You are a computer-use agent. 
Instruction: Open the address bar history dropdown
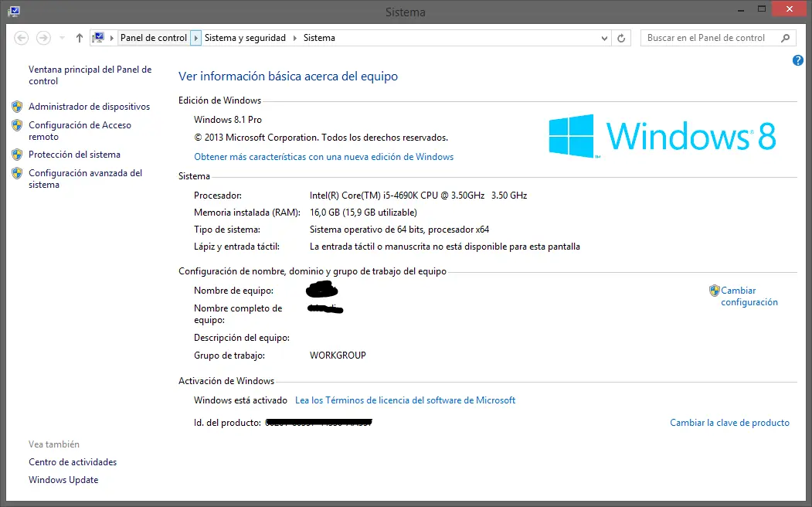(604, 39)
